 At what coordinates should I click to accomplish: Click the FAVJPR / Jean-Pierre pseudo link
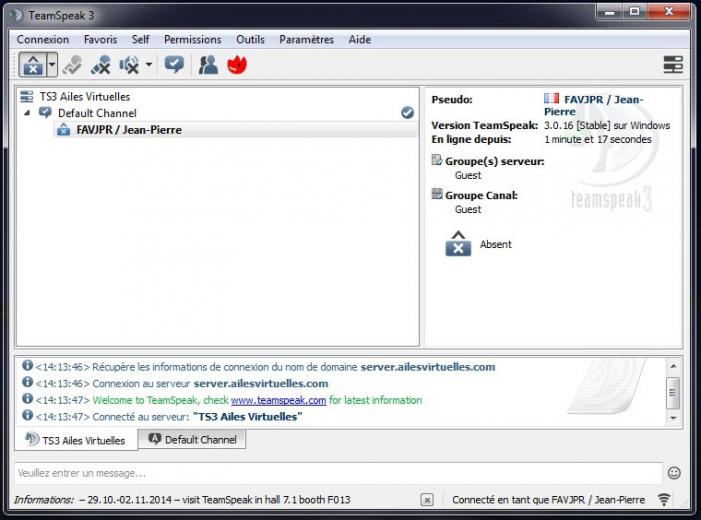(x=594, y=106)
